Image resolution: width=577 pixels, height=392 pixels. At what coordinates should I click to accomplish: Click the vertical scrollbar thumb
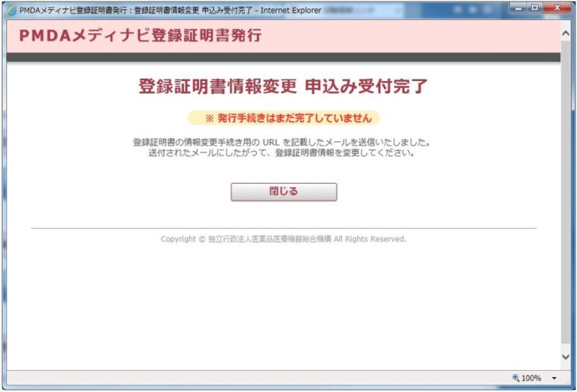[565, 191]
